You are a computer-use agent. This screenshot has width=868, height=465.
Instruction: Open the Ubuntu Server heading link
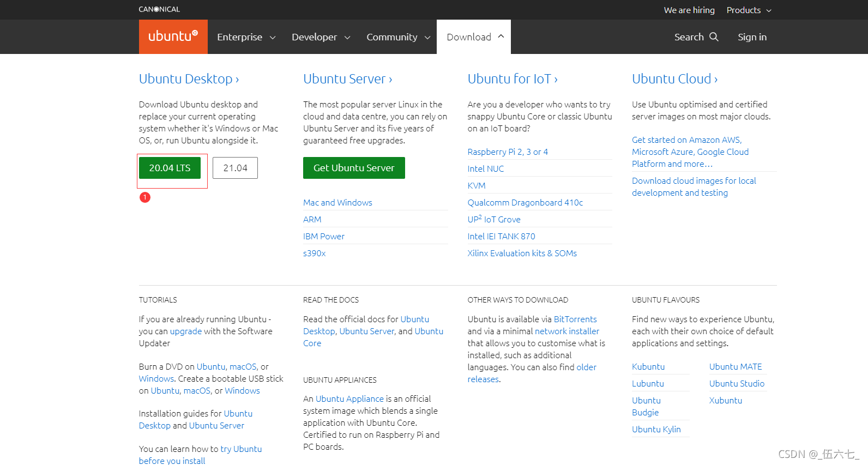pyautogui.click(x=348, y=78)
